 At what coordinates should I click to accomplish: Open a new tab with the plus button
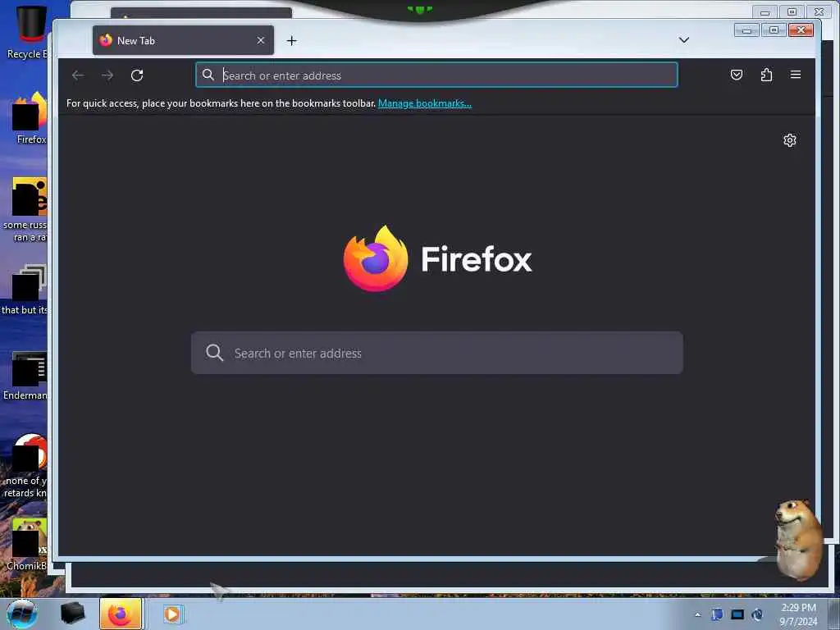291,41
